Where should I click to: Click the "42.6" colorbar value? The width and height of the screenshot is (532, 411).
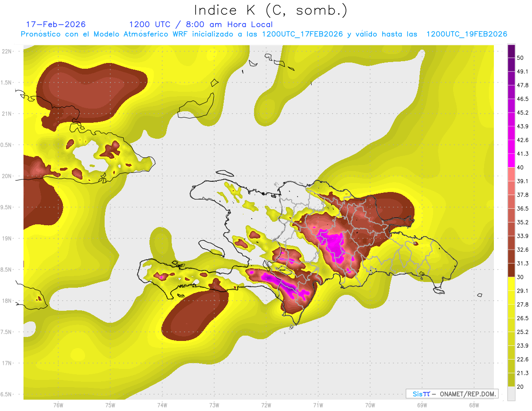pos(523,140)
